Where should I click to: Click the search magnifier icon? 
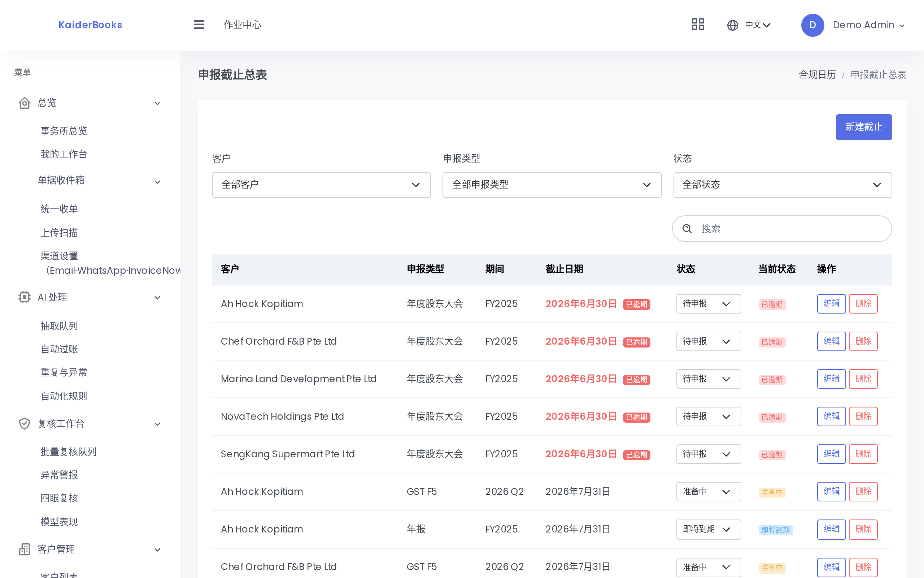(687, 229)
